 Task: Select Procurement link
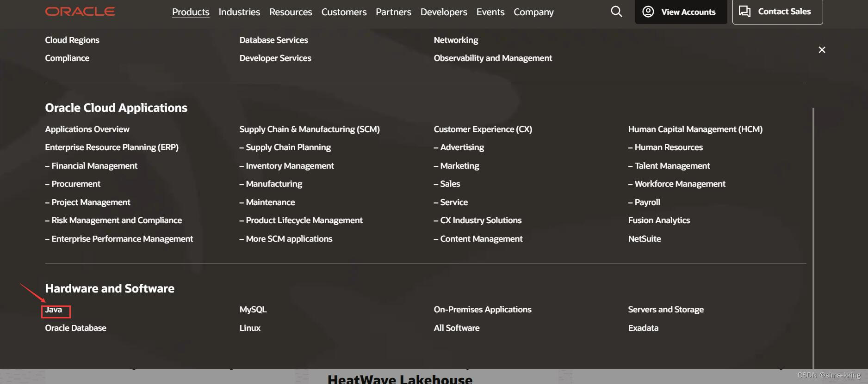tap(73, 184)
